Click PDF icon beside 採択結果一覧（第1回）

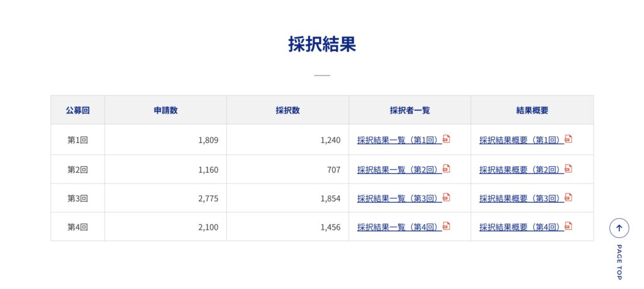pos(447,139)
